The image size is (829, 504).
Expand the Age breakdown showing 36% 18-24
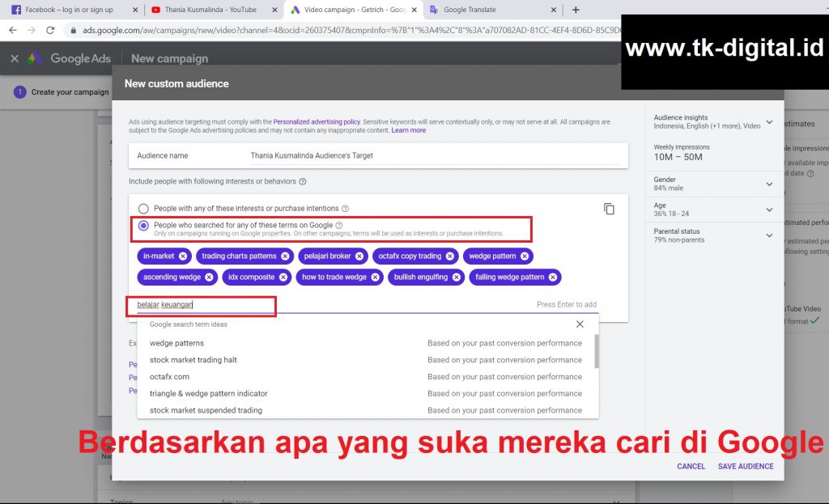(x=767, y=208)
